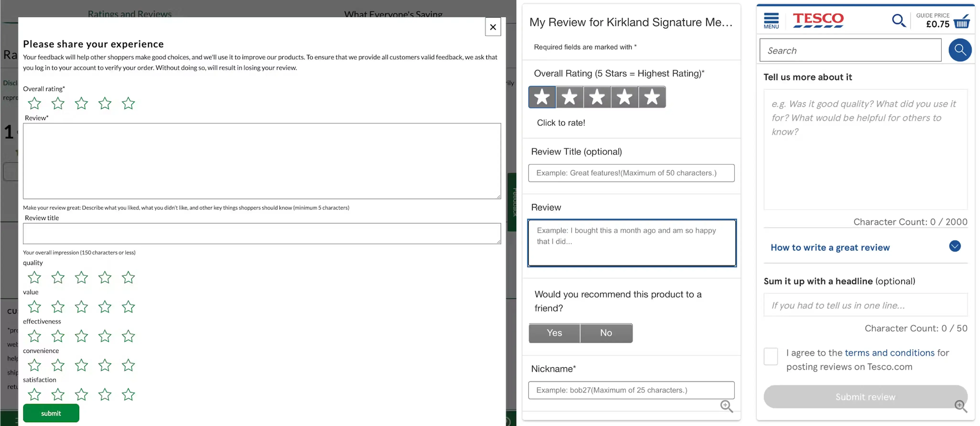The width and height of the screenshot is (980, 426).
Task: Click the magnifier icon beside the guide price
Action: pos(899,21)
